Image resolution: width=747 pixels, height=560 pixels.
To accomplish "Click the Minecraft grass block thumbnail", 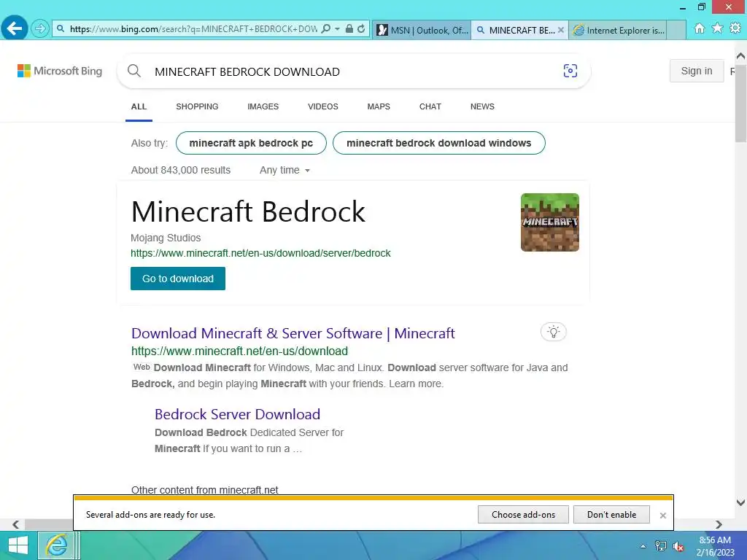I will pyautogui.click(x=550, y=222).
